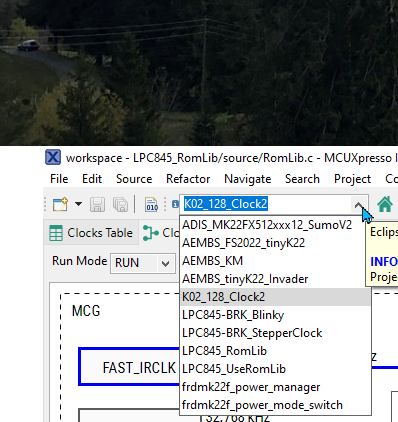Open the Edit menu

tap(92, 179)
